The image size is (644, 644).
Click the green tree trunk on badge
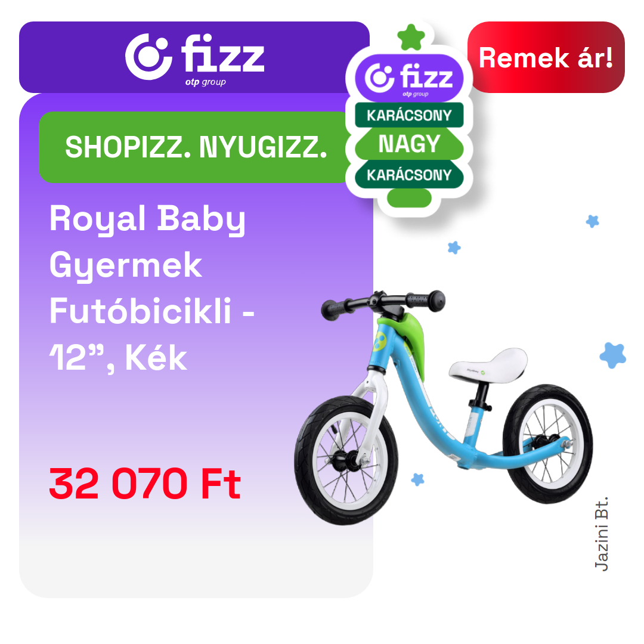(409, 199)
